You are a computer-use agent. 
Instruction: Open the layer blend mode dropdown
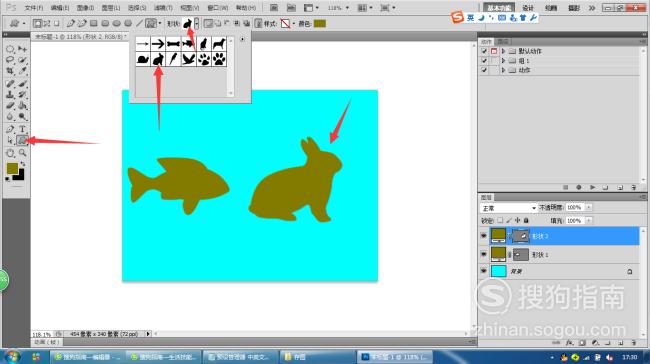(508, 208)
